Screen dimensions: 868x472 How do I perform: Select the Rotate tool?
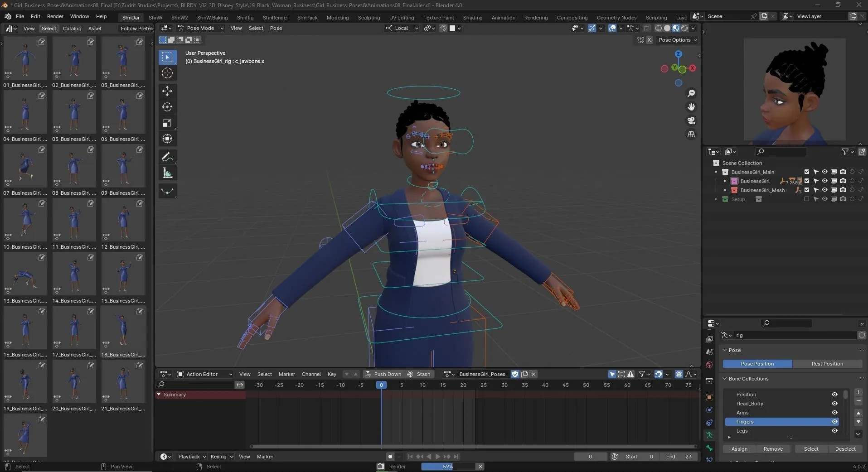point(167,107)
